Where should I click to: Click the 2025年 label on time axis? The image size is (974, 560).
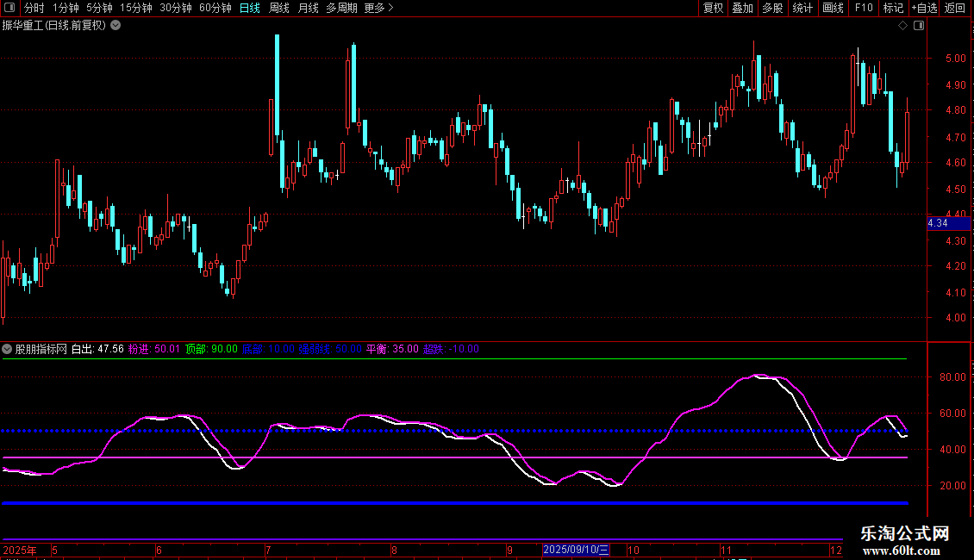(20, 550)
